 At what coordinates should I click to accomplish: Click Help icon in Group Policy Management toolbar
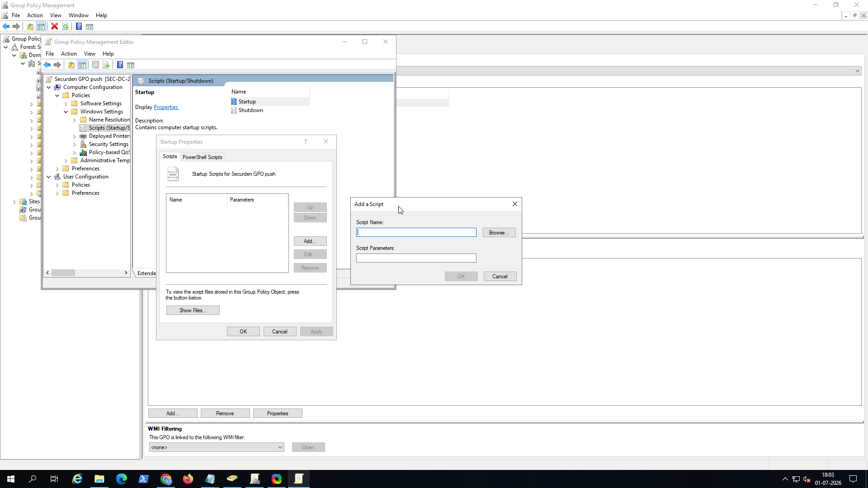[x=79, y=27]
